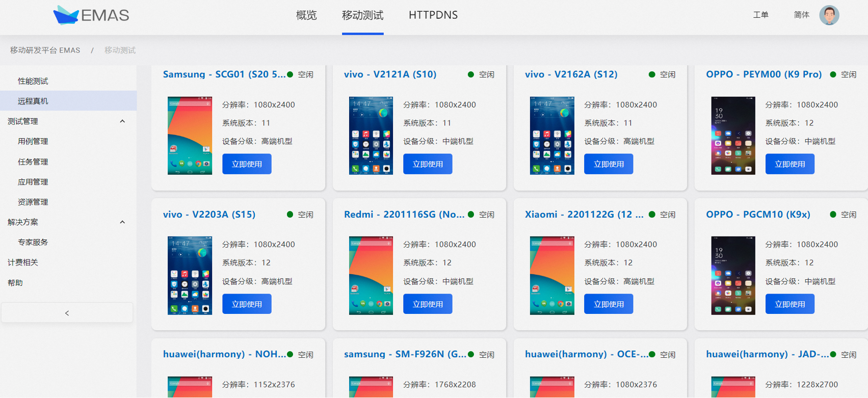This screenshot has width=868, height=398.
Task: Click breadcrumb 移动研发平台 EMAS
Action: point(45,50)
